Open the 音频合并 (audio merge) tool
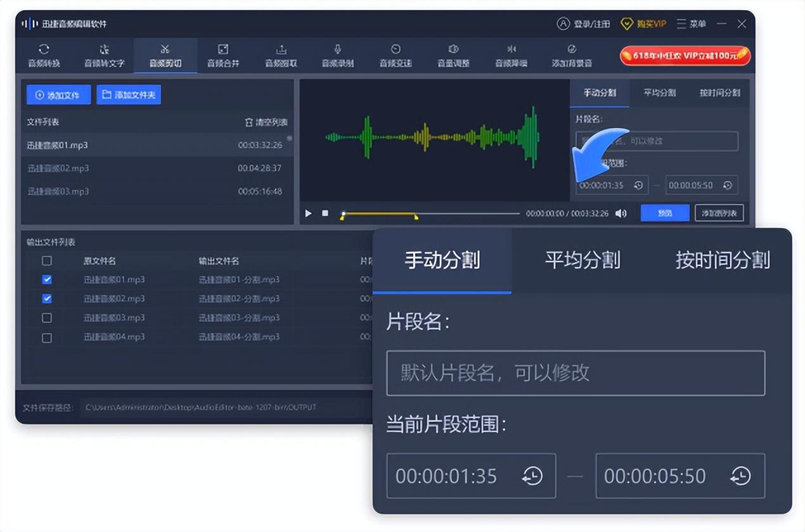 [223, 56]
